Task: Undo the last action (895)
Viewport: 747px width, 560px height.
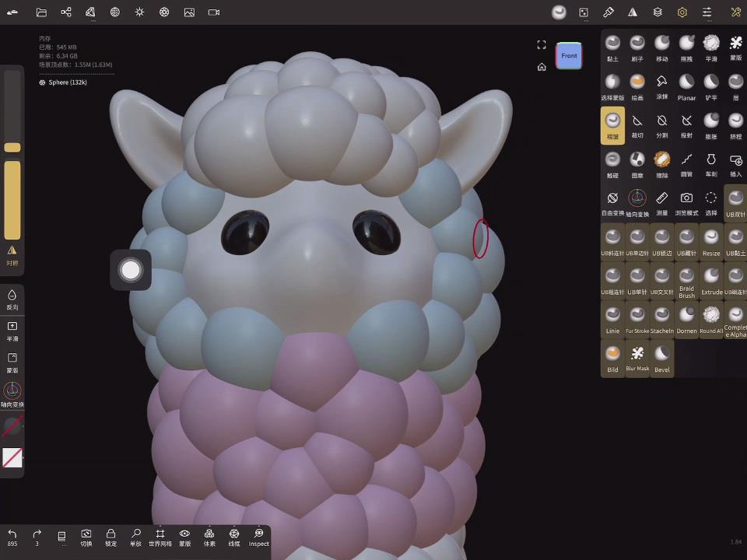Action: (x=12, y=537)
